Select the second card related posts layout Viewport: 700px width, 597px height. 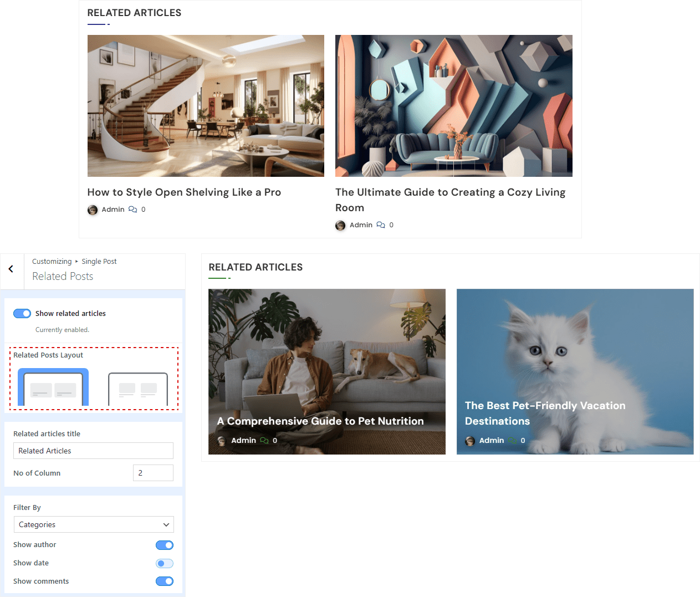pyautogui.click(x=137, y=389)
